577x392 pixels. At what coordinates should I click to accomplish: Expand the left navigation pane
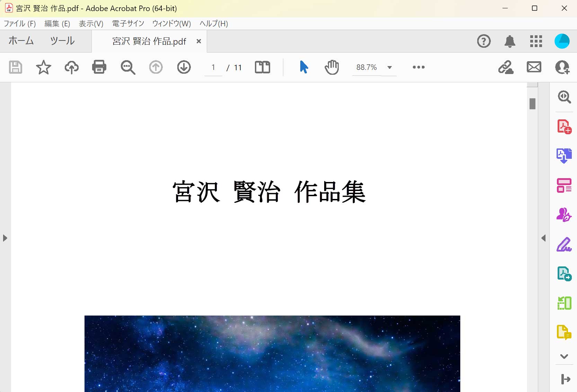pyautogui.click(x=5, y=238)
